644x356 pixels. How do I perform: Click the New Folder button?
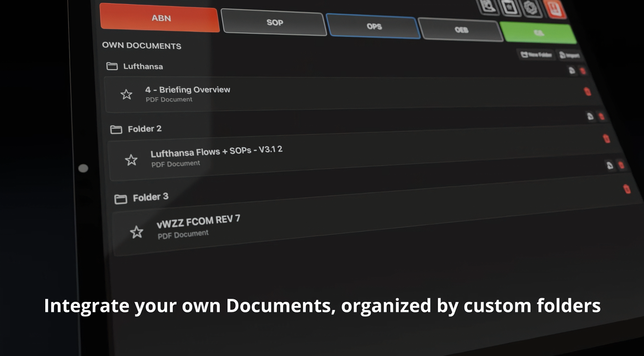pos(536,55)
